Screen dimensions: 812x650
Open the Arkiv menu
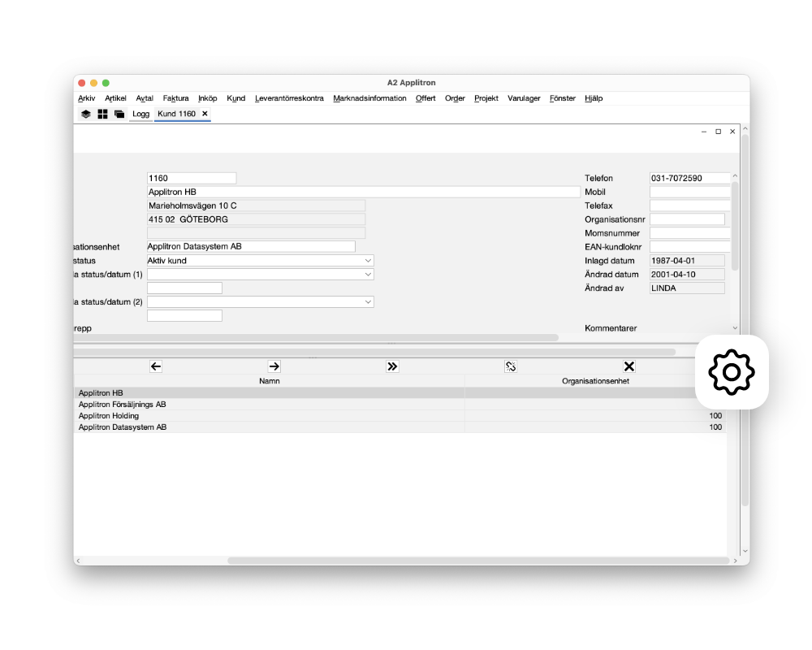coord(87,98)
